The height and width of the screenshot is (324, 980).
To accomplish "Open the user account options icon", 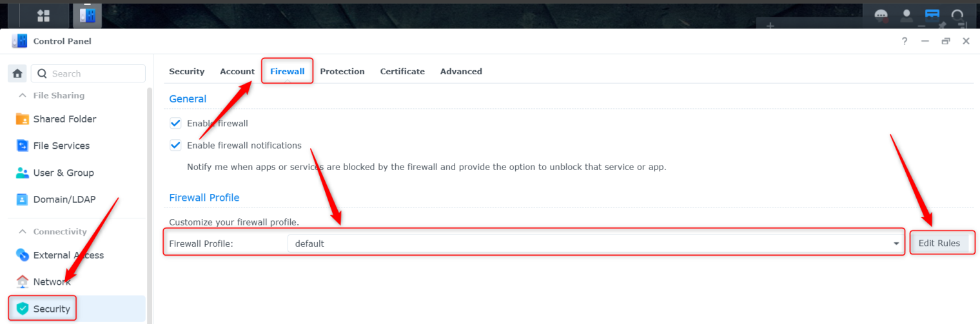I will tap(906, 15).
